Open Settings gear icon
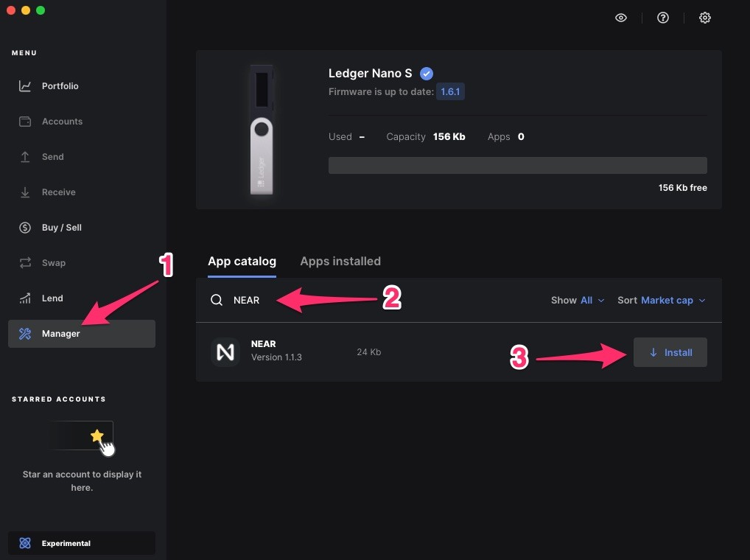Screen dimensions: 750x560 coord(705,18)
